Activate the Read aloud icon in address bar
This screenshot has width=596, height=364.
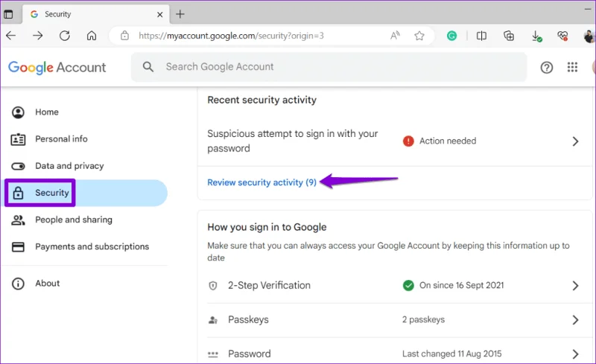click(396, 36)
